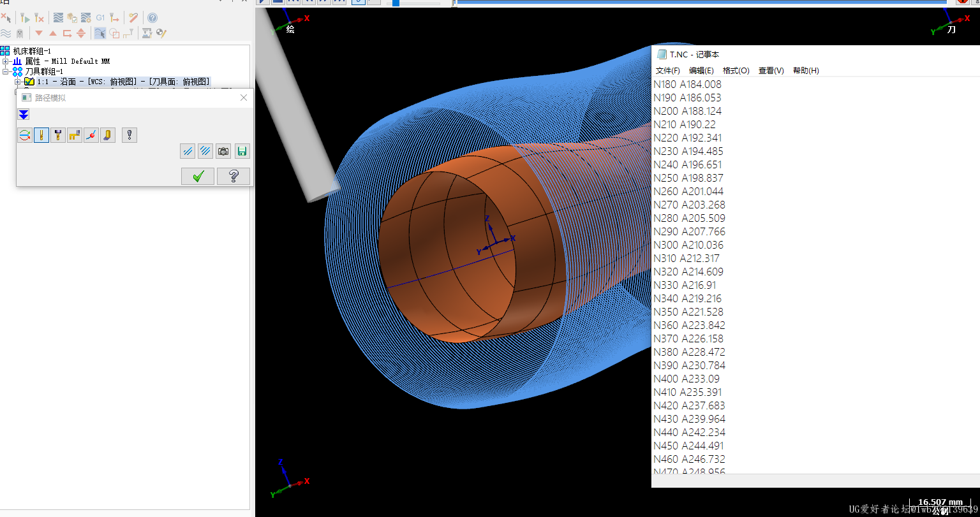Click the multi-axis machine icon
The image size is (980, 517).
pyautogui.click(x=147, y=33)
